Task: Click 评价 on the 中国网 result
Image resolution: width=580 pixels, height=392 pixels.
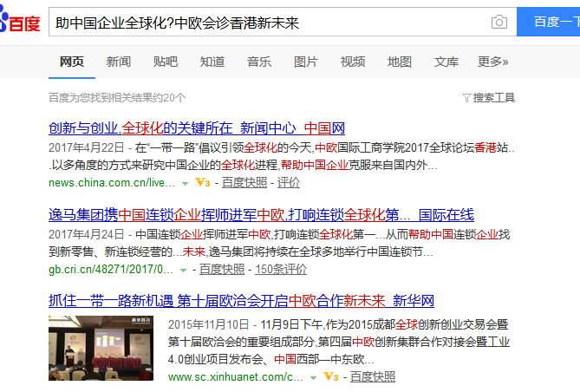Action: [x=289, y=182]
